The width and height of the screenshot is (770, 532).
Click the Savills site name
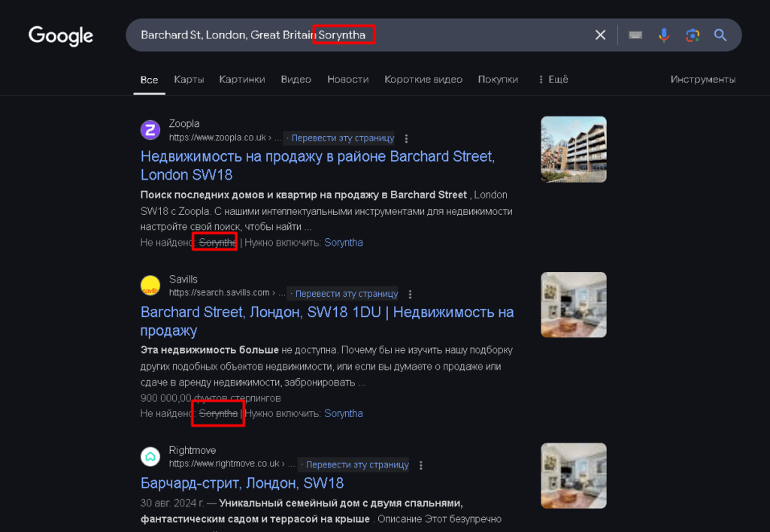183,280
